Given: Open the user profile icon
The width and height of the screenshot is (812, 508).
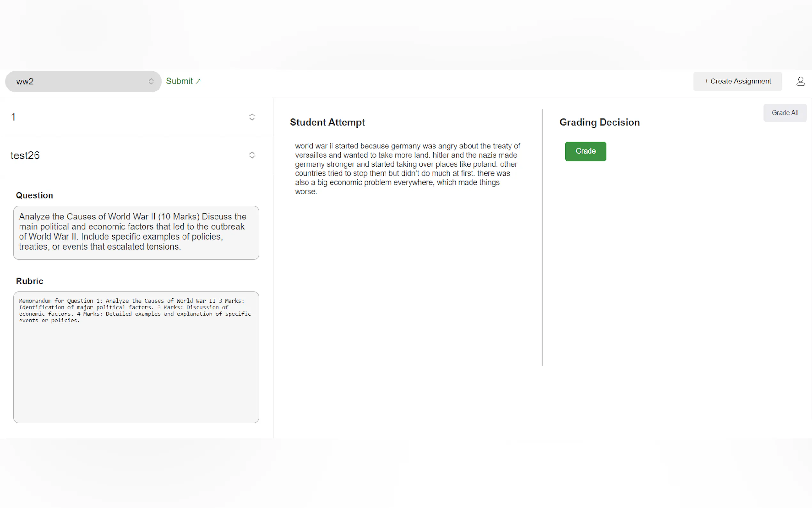Looking at the screenshot, I should click(x=800, y=81).
